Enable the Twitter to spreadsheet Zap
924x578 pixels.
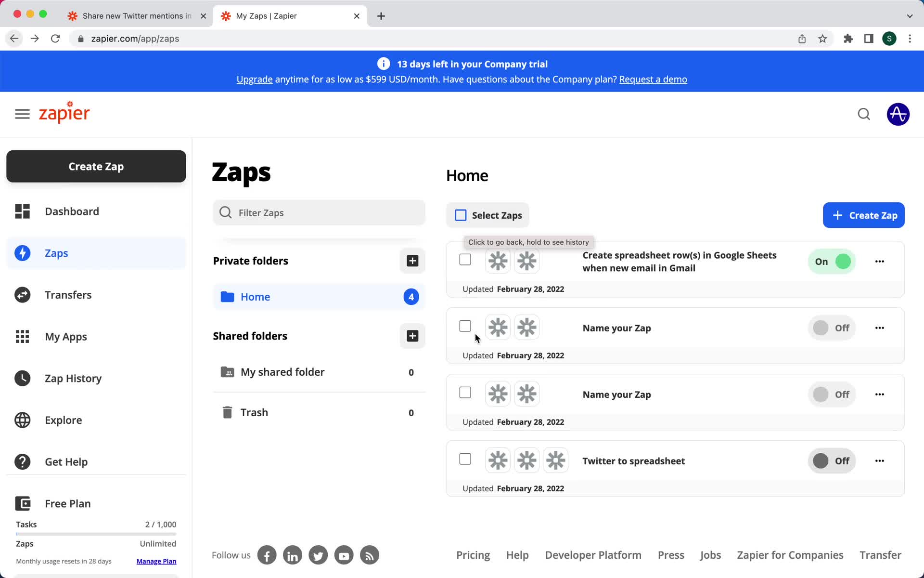pos(831,460)
